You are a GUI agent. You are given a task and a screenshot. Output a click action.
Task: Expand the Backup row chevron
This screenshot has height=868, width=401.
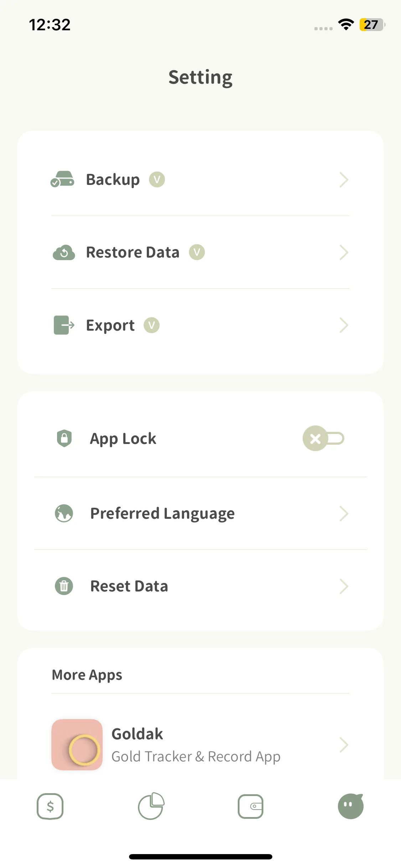(x=344, y=180)
